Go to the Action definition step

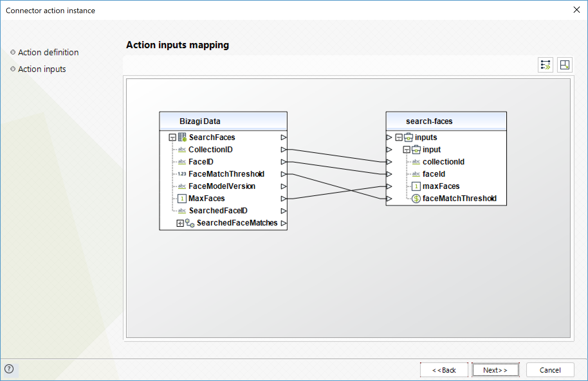point(48,52)
